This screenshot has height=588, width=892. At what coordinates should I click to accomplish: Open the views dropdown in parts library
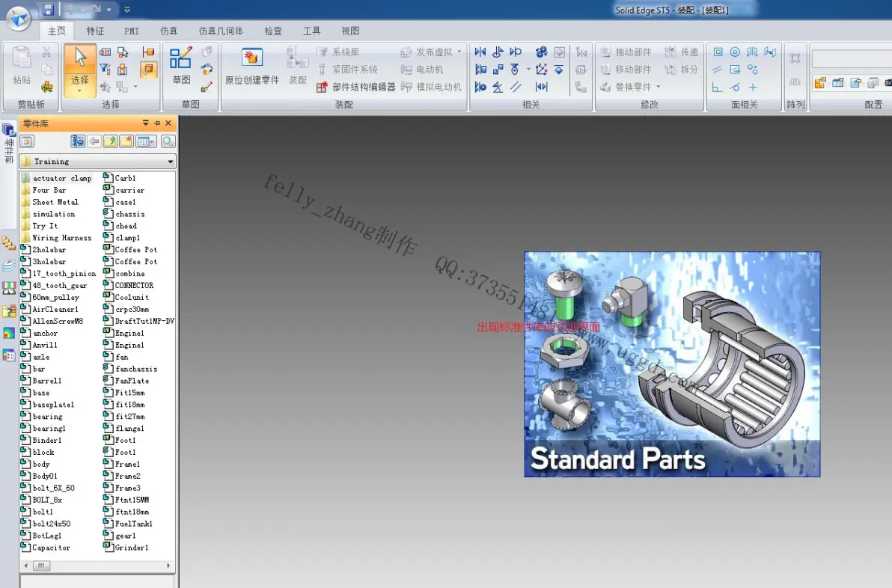point(146,141)
